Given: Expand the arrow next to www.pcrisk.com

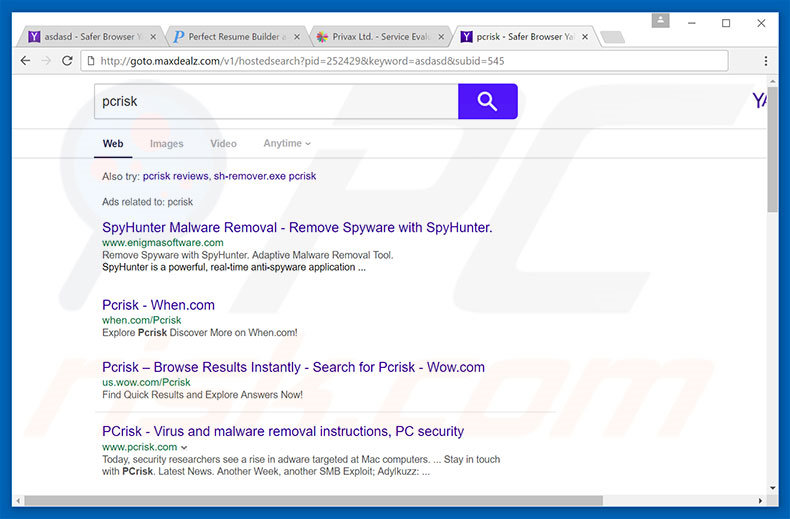Looking at the screenshot, I should 184,447.
